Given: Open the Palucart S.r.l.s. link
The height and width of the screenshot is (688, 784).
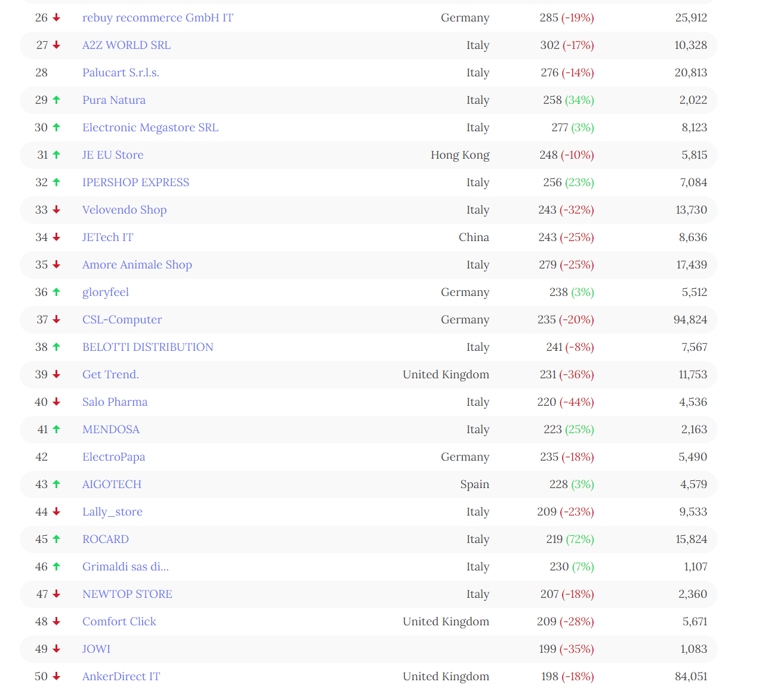Looking at the screenshot, I should (121, 72).
